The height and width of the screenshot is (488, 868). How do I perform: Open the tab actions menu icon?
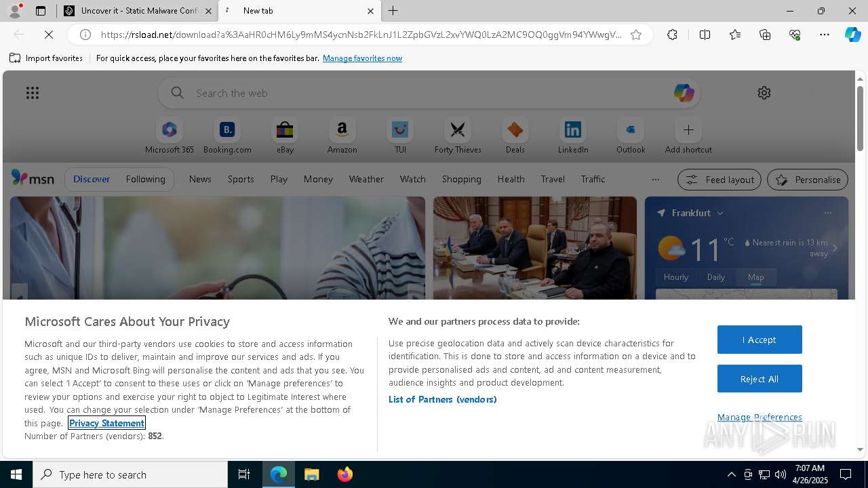41,11
